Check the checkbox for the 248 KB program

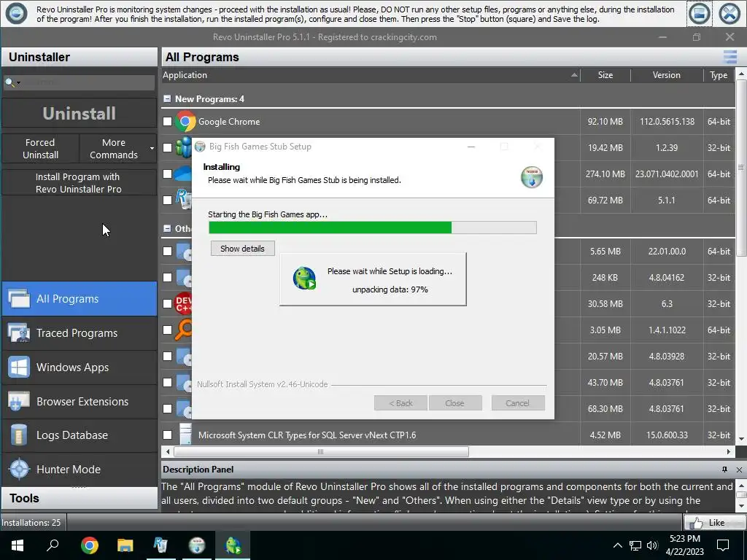click(167, 277)
